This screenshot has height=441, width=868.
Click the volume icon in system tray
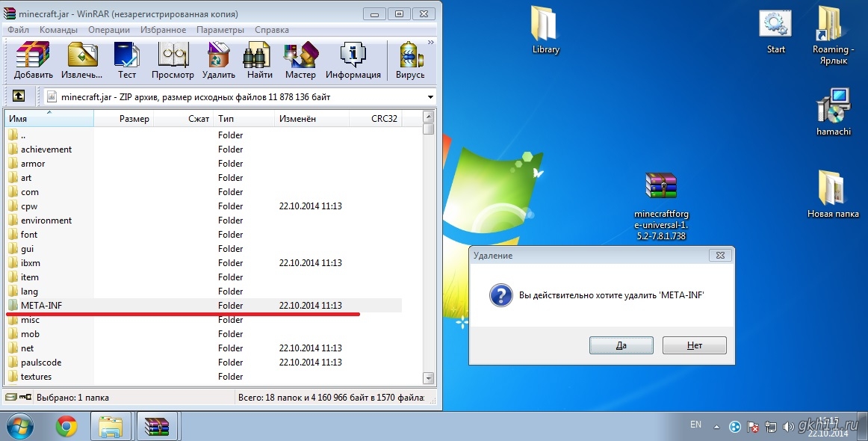788,427
